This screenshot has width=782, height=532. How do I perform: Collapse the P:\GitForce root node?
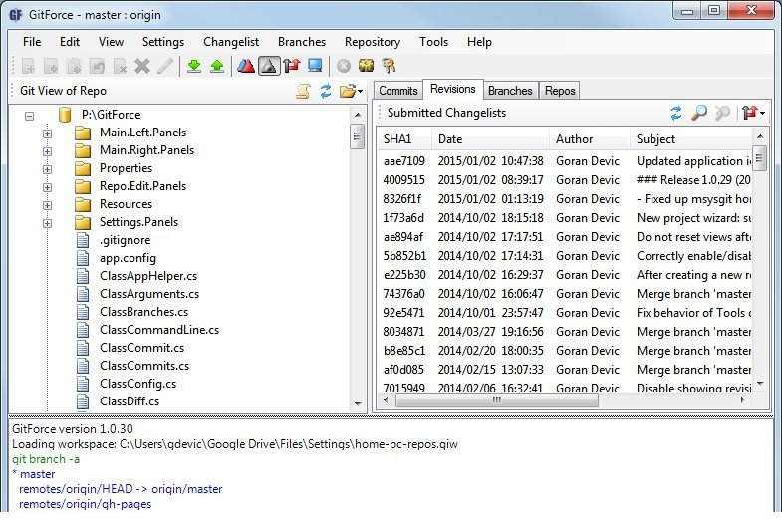29,115
